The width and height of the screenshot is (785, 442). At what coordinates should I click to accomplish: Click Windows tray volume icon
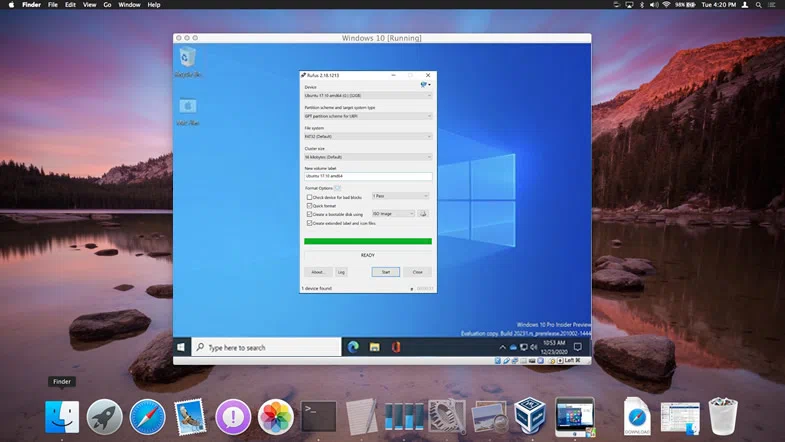(x=534, y=347)
